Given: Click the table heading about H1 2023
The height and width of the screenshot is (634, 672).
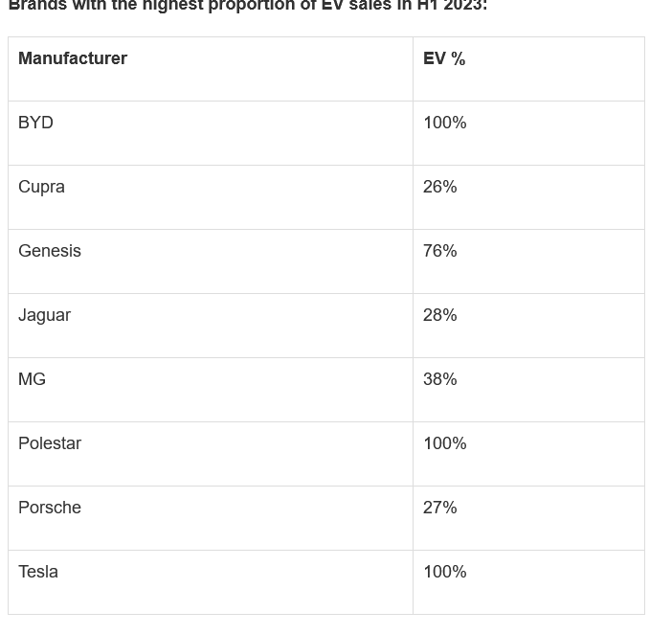Looking at the screenshot, I should point(248,5).
